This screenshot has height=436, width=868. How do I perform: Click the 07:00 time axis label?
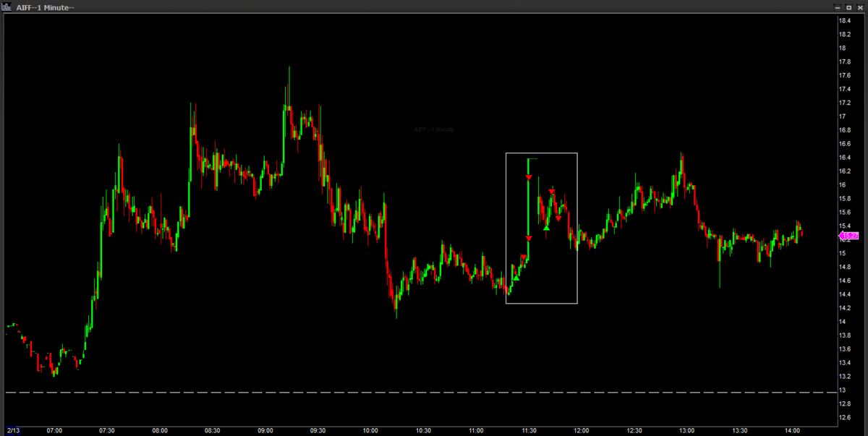(x=54, y=430)
